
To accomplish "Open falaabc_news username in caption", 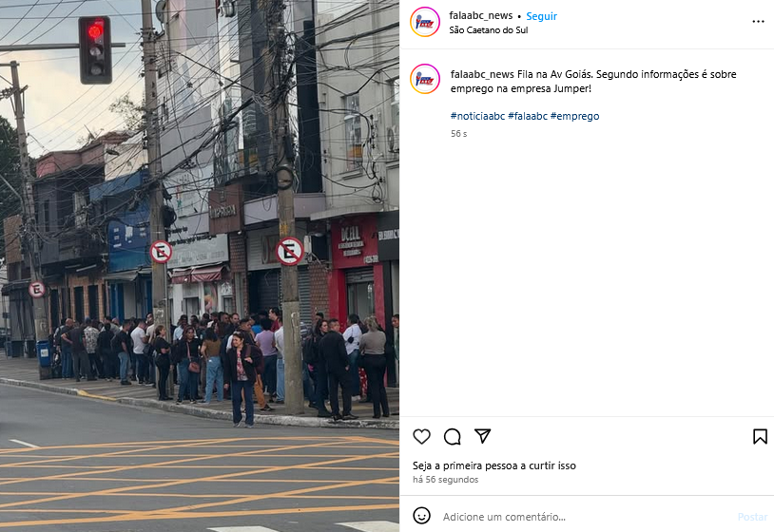I will [x=482, y=74].
